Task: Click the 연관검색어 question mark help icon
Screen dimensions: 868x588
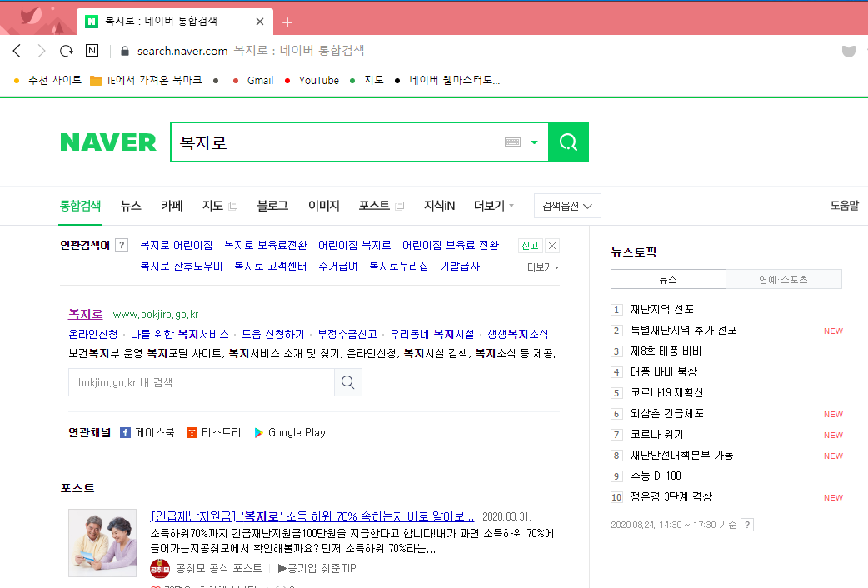Action: coord(122,245)
